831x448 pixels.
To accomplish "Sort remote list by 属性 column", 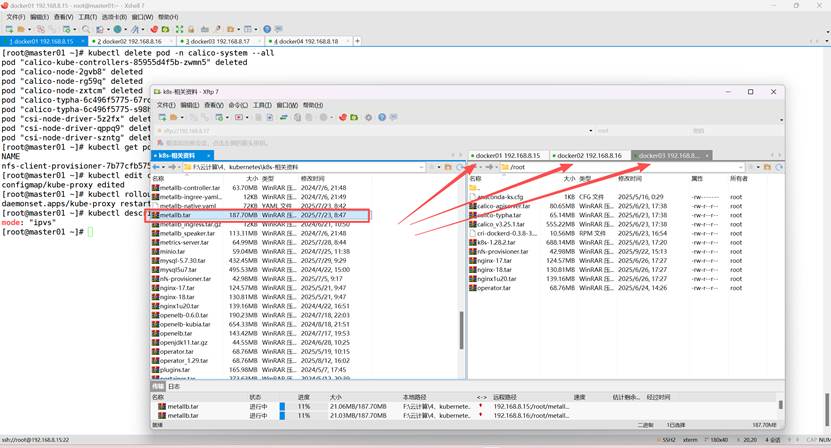I will pyautogui.click(x=697, y=179).
